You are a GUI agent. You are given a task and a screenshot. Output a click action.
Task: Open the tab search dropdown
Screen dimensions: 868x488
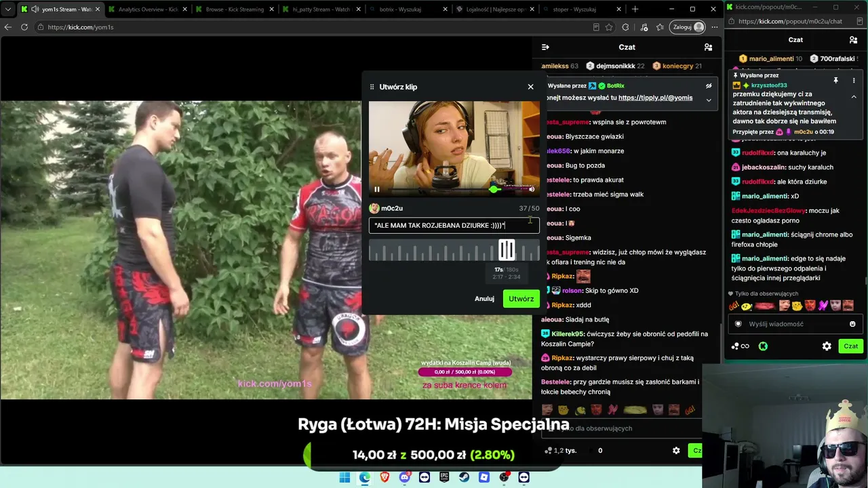pyautogui.click(x=8, y=9)
